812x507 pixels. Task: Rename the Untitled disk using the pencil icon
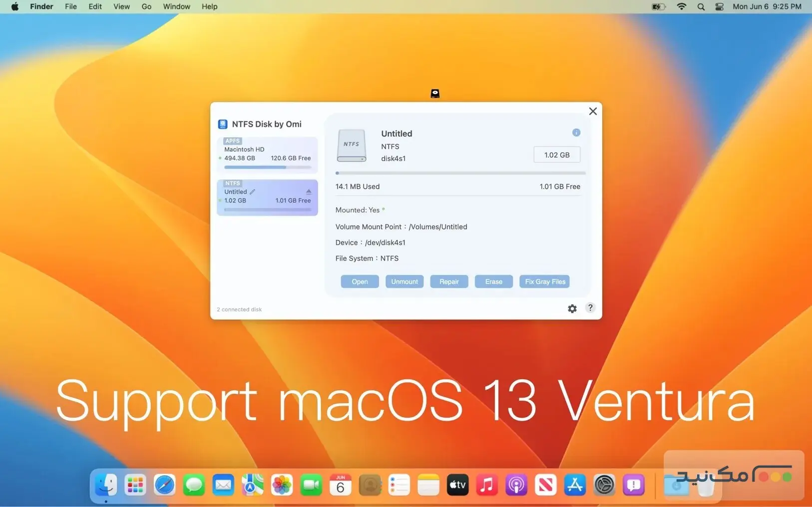(x=253, y=191)
